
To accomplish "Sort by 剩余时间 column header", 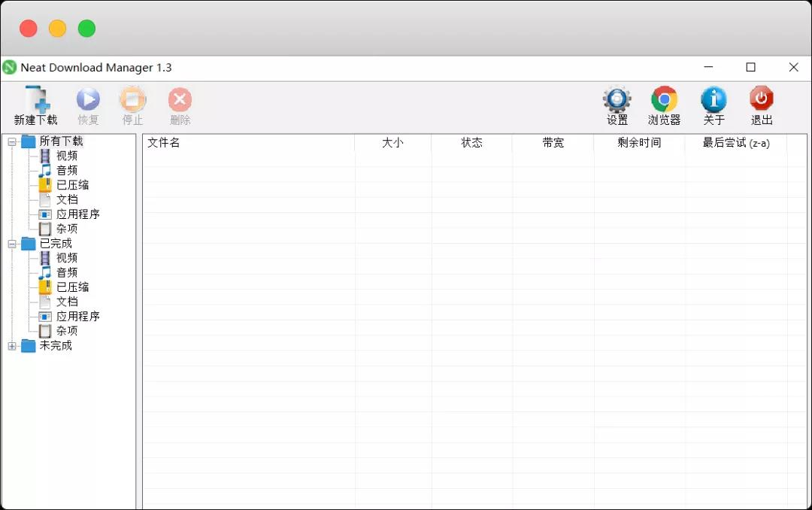I will click(x=639, y=142).
